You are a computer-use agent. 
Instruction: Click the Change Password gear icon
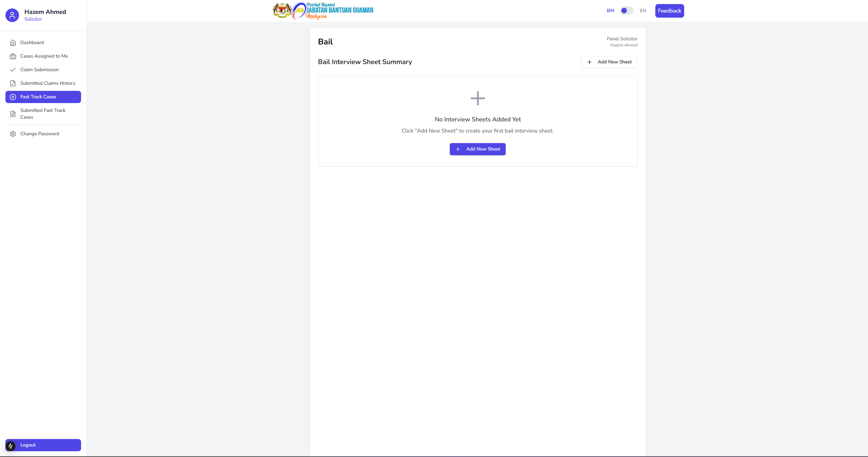(13, 134)
